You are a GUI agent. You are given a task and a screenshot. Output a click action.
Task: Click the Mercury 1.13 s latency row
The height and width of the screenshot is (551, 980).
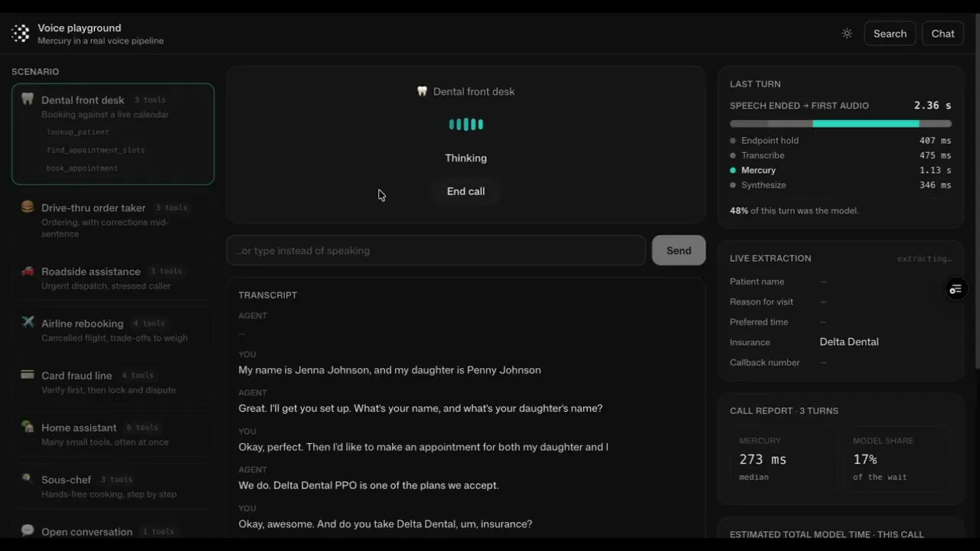pos(841,170)
